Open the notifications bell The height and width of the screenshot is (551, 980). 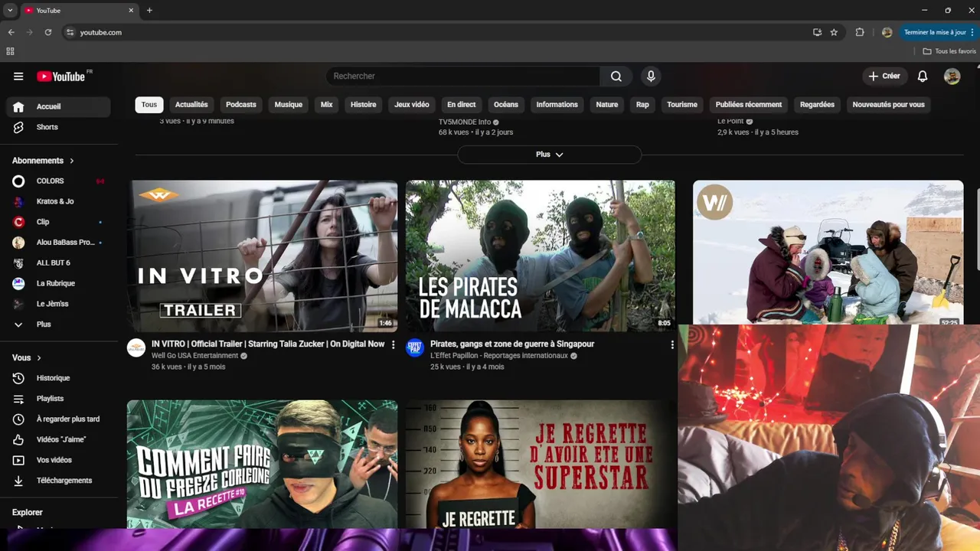(923, 77)
